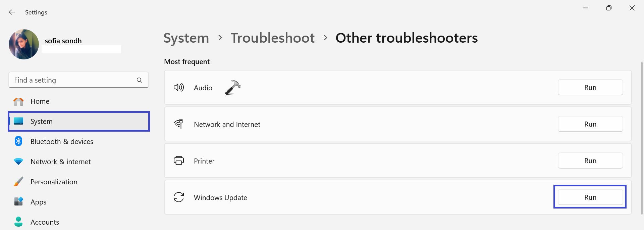Click the search magnifier icon

pos(140,80)
